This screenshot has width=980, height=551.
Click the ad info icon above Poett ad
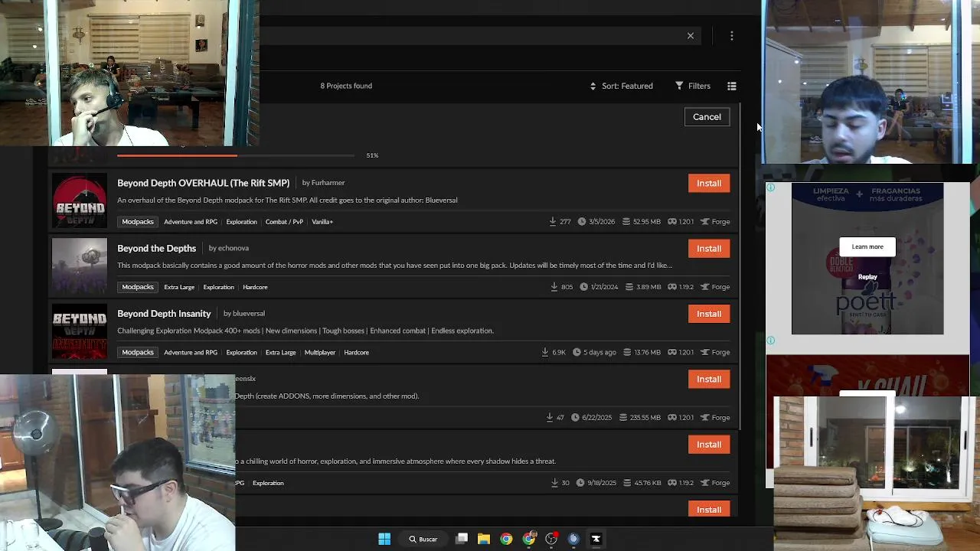[x=771, y=187]
